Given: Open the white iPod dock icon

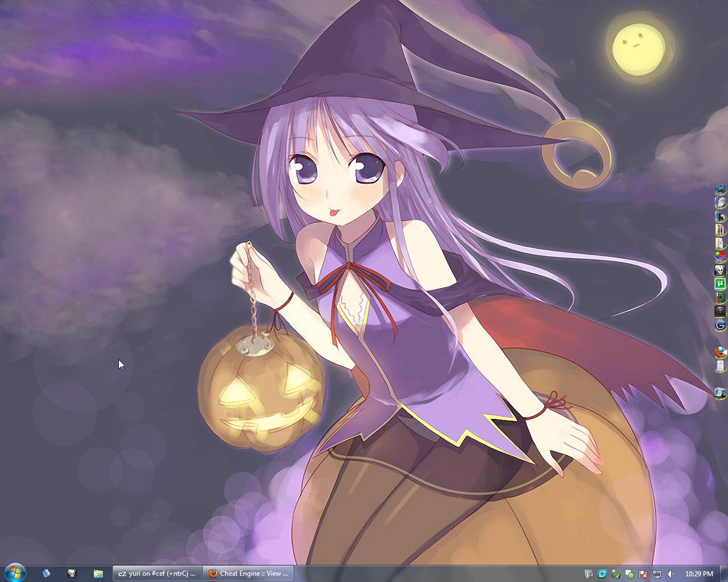Looking at the screenshot, I should pos(721,365).
